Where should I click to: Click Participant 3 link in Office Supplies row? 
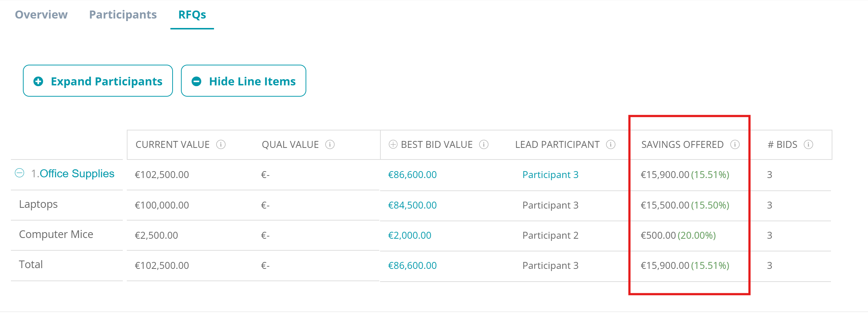tap(550, 175)
